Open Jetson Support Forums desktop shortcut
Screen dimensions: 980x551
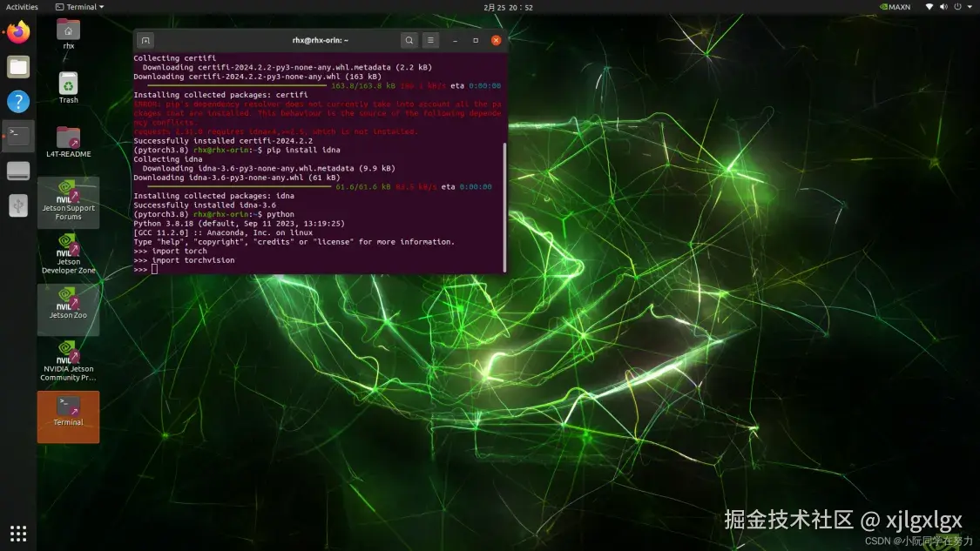(x=68, y=201)
